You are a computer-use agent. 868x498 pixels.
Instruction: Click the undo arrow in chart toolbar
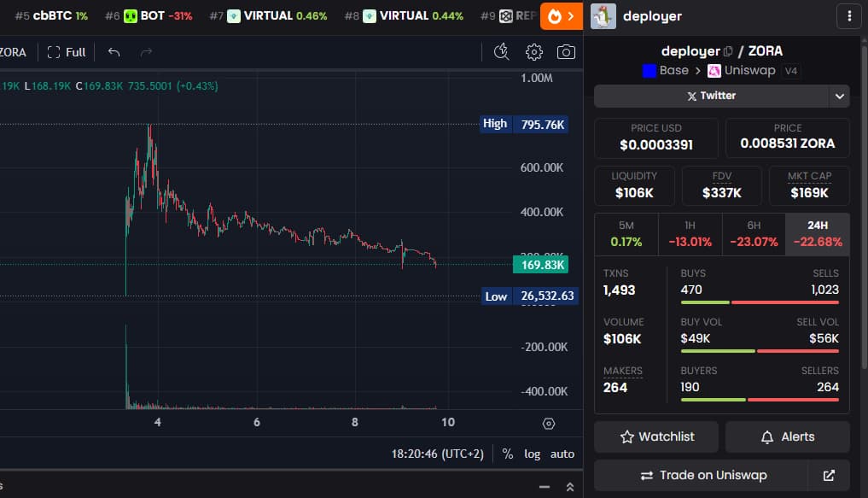pyautogui.click(x=114, y=52)
